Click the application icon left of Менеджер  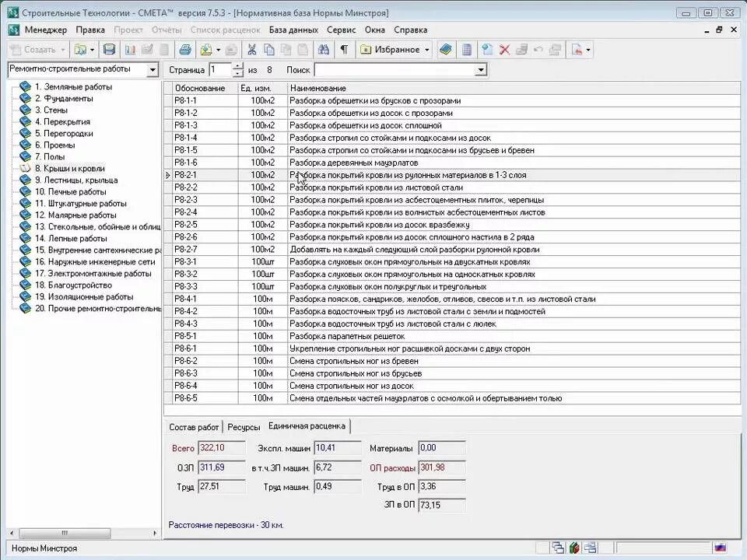[x=14, y=30]
